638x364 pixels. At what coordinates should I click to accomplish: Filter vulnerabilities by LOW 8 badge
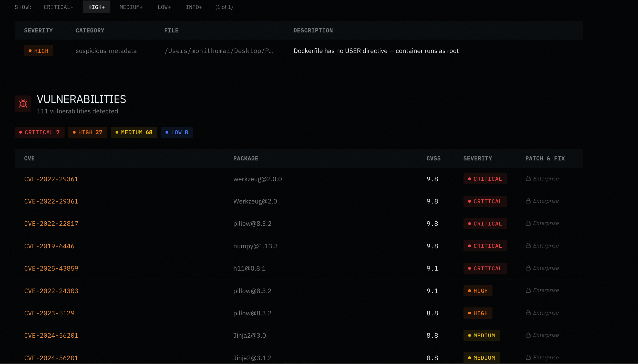click(177, 132)
